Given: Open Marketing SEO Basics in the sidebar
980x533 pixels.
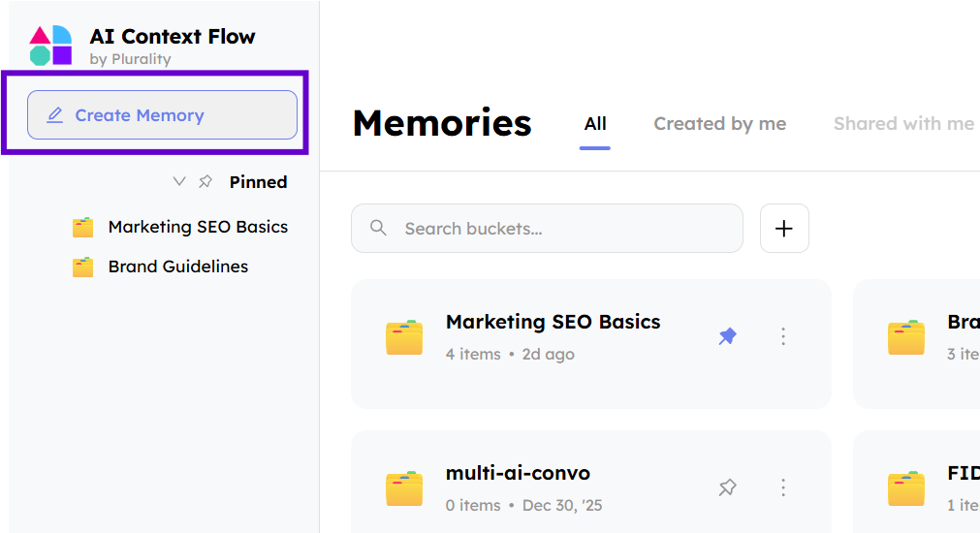Looking at the screenshot, I should (x=198, y=227).
